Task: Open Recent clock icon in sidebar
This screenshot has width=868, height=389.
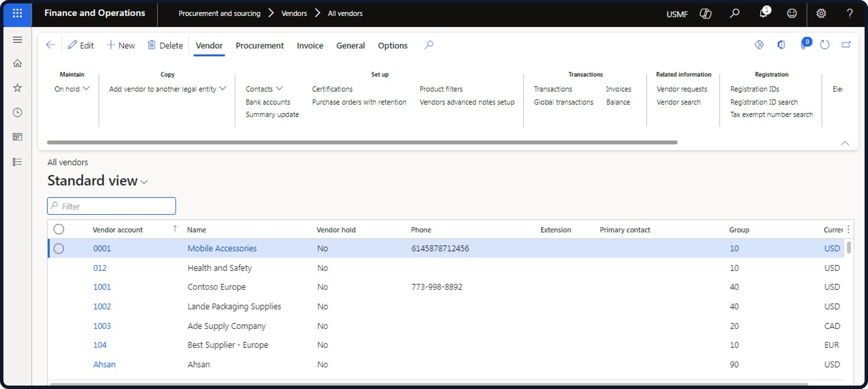Action: [x=17, y=112]
